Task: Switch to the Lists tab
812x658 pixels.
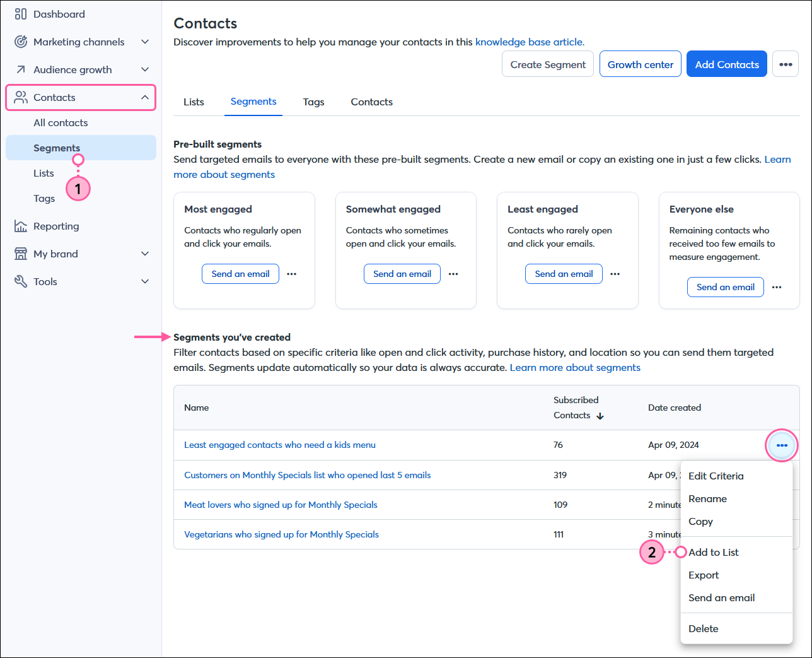Action: pos(194,102)
